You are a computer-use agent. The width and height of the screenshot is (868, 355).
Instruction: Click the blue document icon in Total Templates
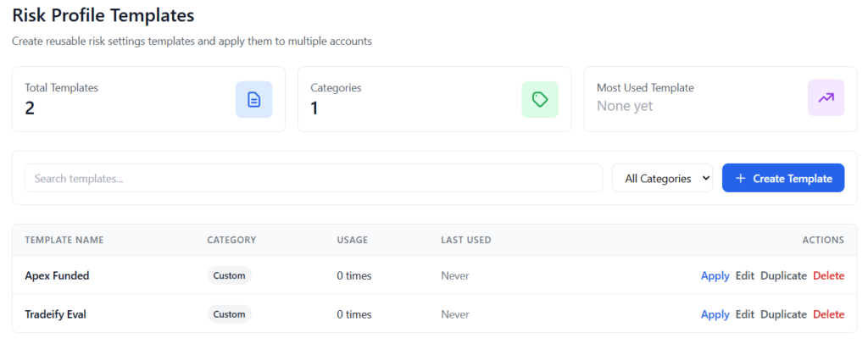click(x=253, y=99)
